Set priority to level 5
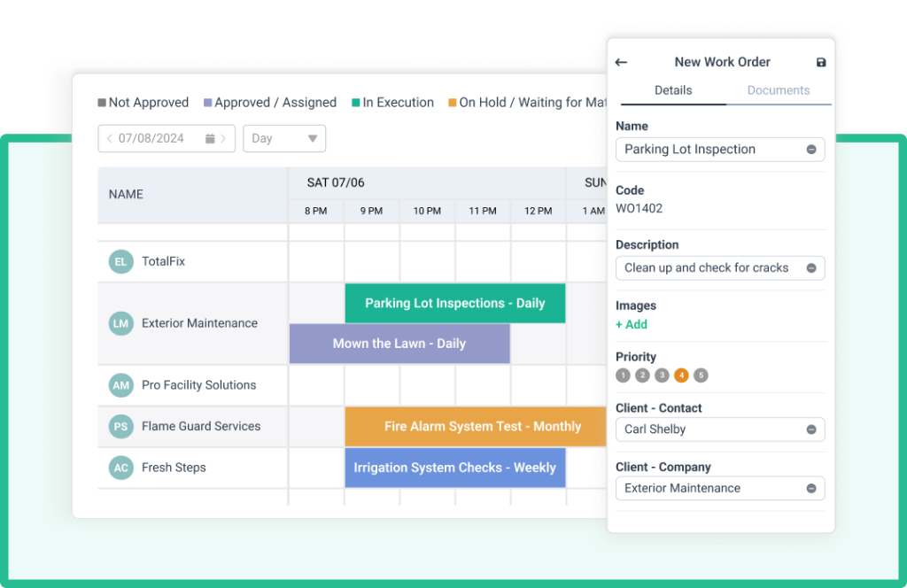Screen dimensions: 907x588 [701, 375]
